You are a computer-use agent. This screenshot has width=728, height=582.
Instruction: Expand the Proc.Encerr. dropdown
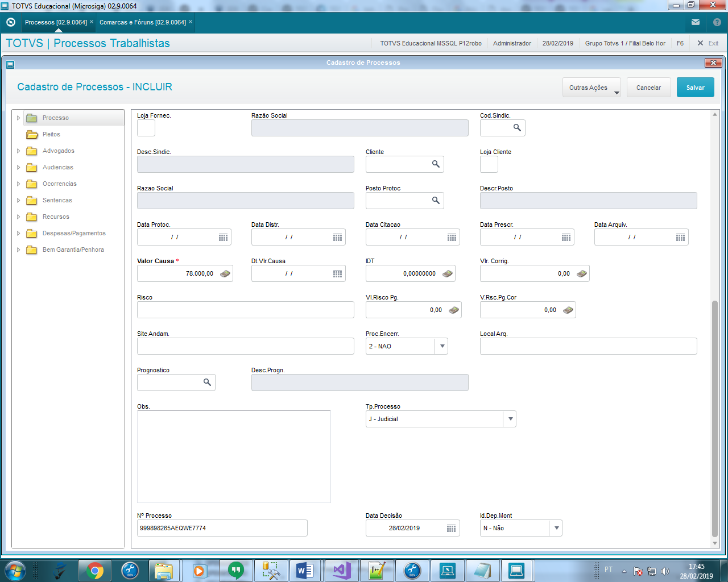tap(442, 346)
